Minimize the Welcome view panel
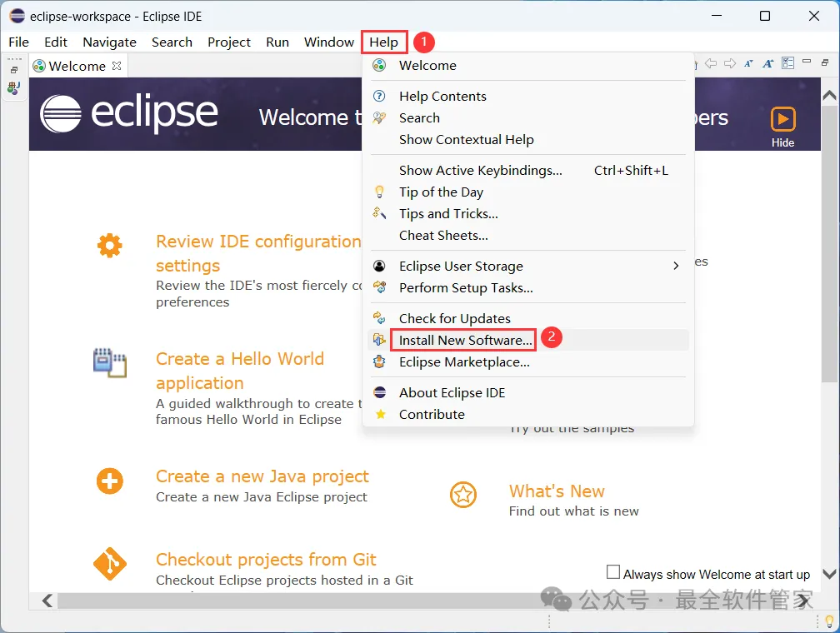 point(807,62)
